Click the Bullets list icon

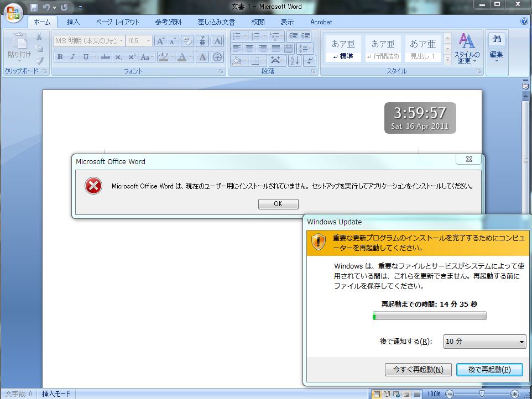pyautogui.click(x=237, y=36)
